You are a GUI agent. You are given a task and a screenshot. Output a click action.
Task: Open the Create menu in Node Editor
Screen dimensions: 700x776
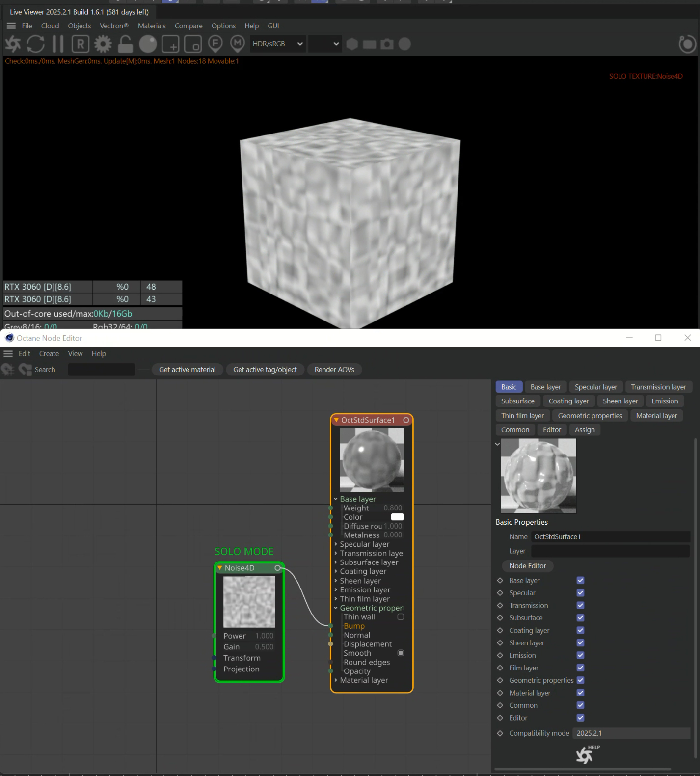49,354
